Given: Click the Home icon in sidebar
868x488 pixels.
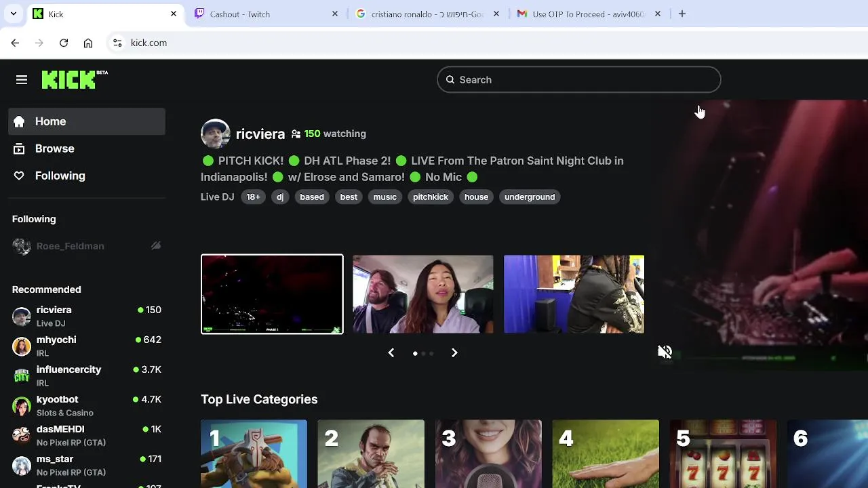Looking at the screenshot, I should pos(19,121).
